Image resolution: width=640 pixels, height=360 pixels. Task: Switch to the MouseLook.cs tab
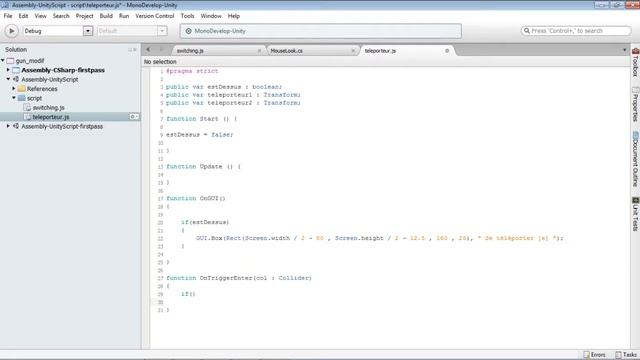(287, 51)
